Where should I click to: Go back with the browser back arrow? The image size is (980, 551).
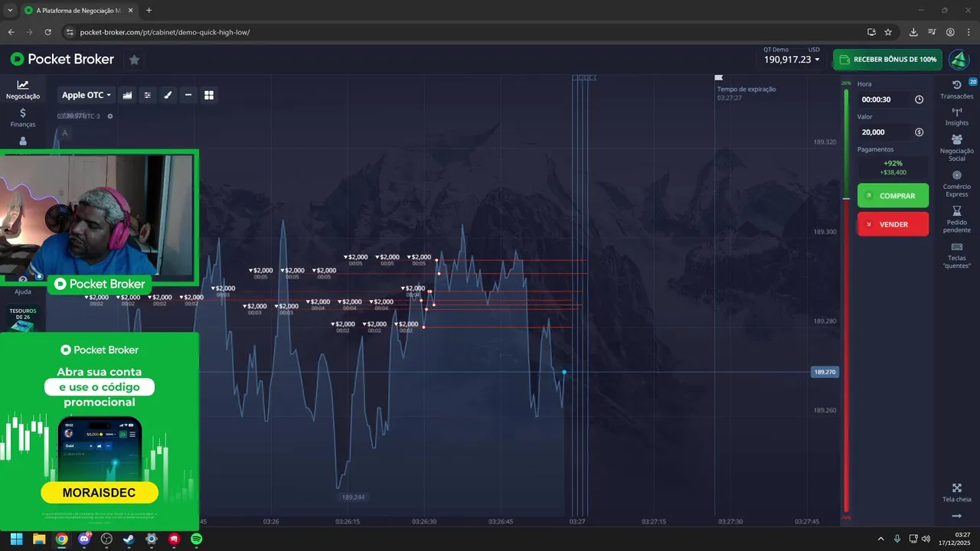(11, 32)
